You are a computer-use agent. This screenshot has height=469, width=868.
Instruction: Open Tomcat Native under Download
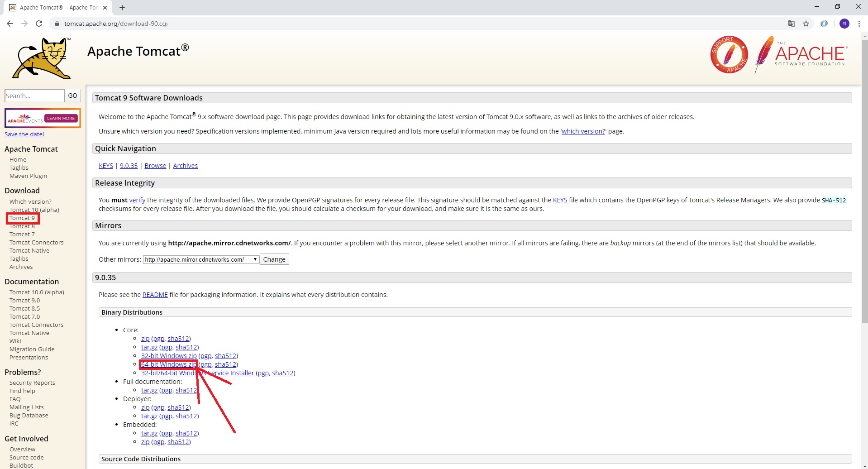pos(29,251)
